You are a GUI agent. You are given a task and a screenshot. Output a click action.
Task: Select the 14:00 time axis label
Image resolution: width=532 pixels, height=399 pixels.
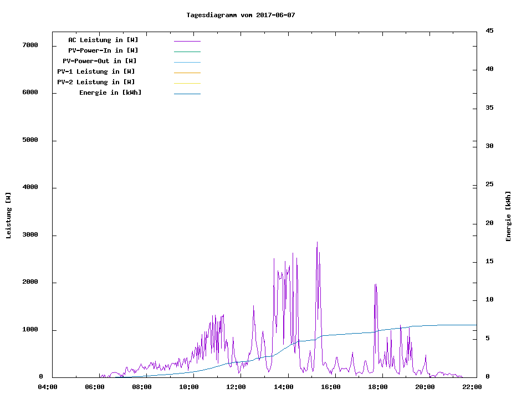pyautogui.click(x=284, y=387)
